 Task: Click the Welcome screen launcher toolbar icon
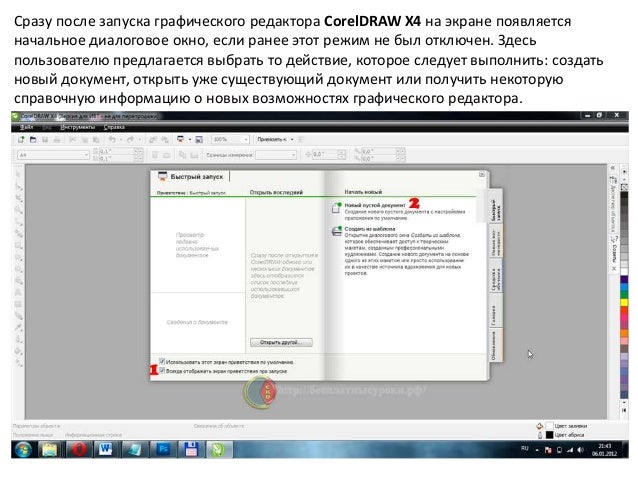point(181,140)
